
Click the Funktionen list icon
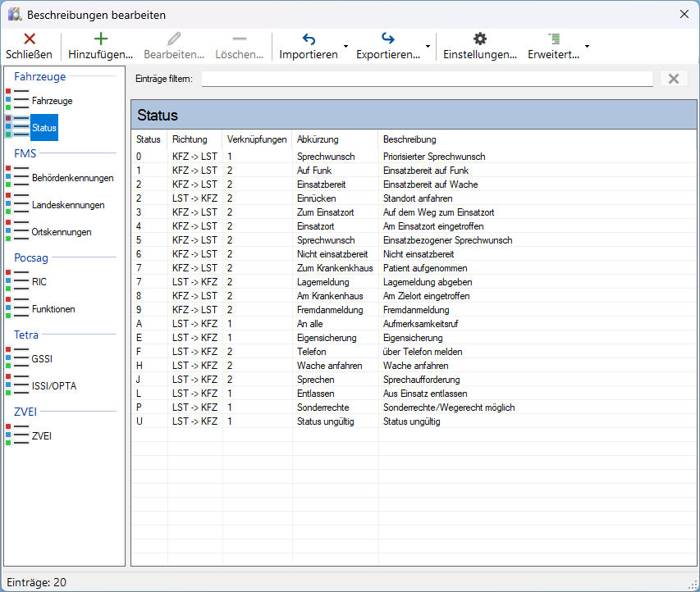(17, 307)
